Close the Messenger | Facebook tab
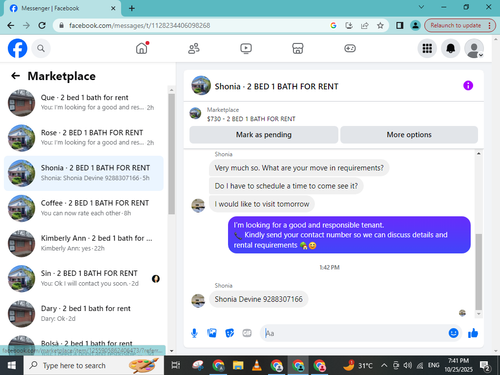The width and height of the screenshot is (500, 375). pyautogui.click(x=113, y=8)
